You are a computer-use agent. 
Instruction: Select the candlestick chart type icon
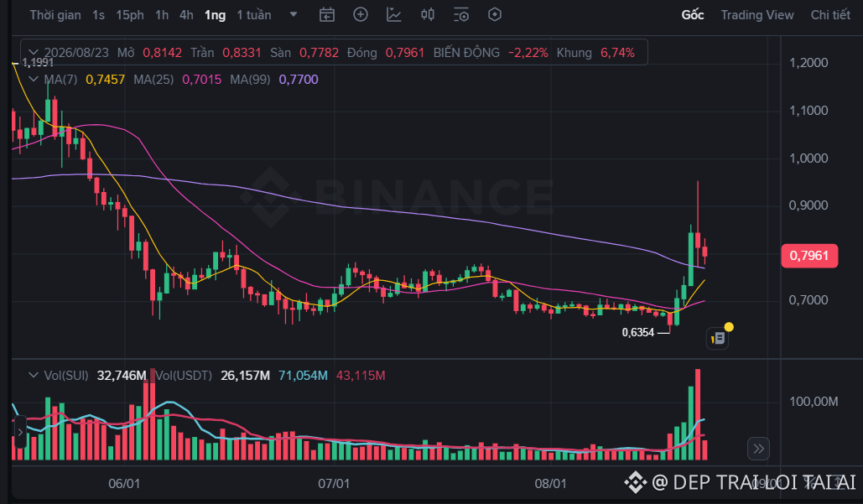point(428,15)
